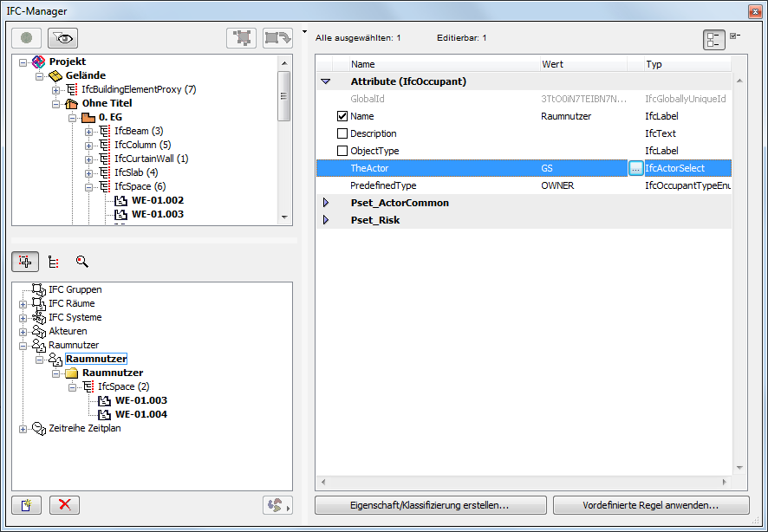
Task: Click the IFC Systeme icon
Action: click(x=39, y=317)
